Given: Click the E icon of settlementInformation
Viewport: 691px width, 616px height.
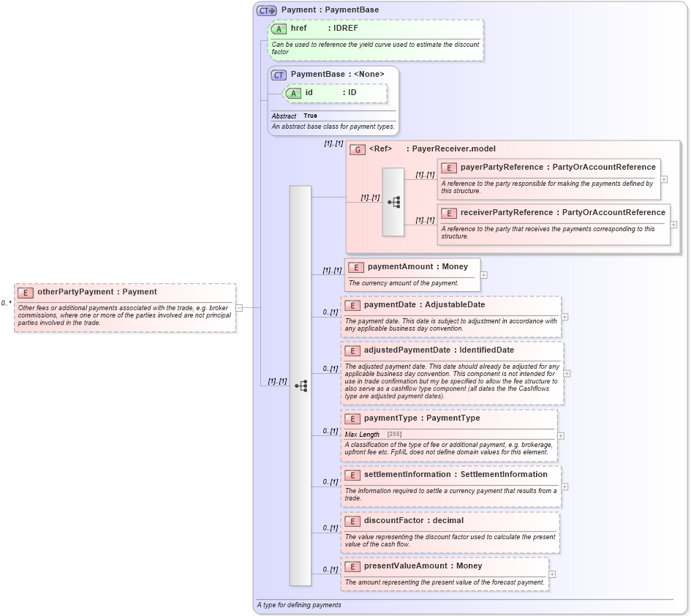Looking at the screenshot, I should click(x=352, y=475).
